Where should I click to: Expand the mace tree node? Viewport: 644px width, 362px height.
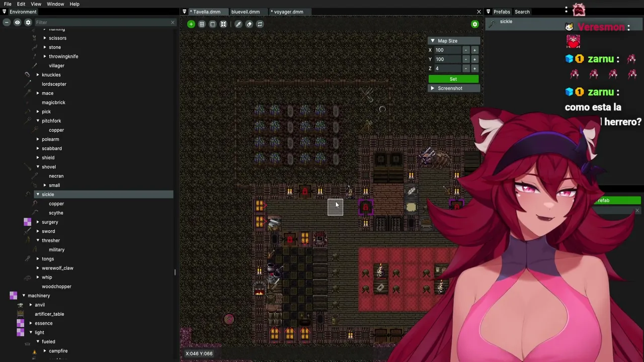38,93
